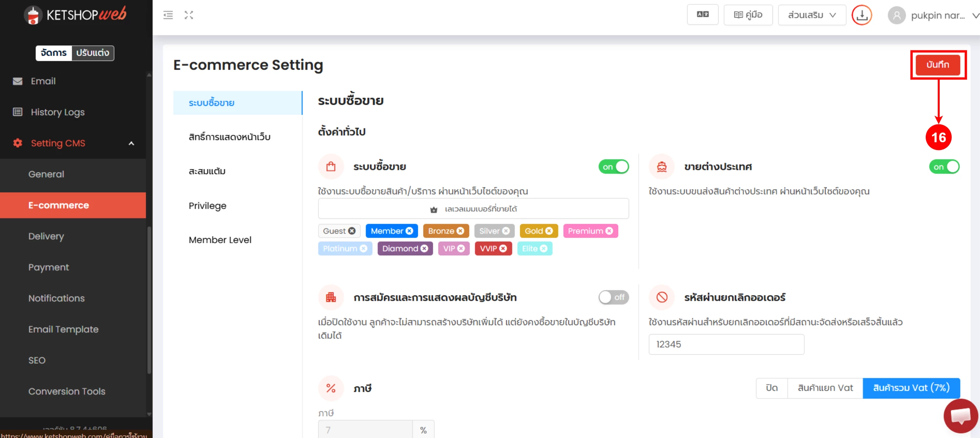Open the ส่วนเสริม dropdown
The width and height of the screenshot is (980, 438).
pyautogui.click(x=812, y=15)
